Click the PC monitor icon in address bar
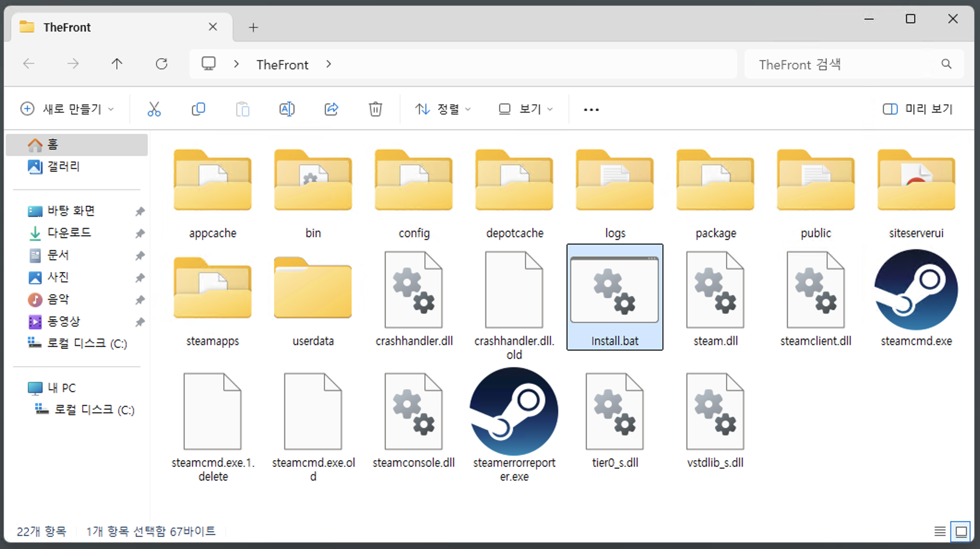This screenshot has width=980, height=549. pyautogui.click(x=209, y=64)
